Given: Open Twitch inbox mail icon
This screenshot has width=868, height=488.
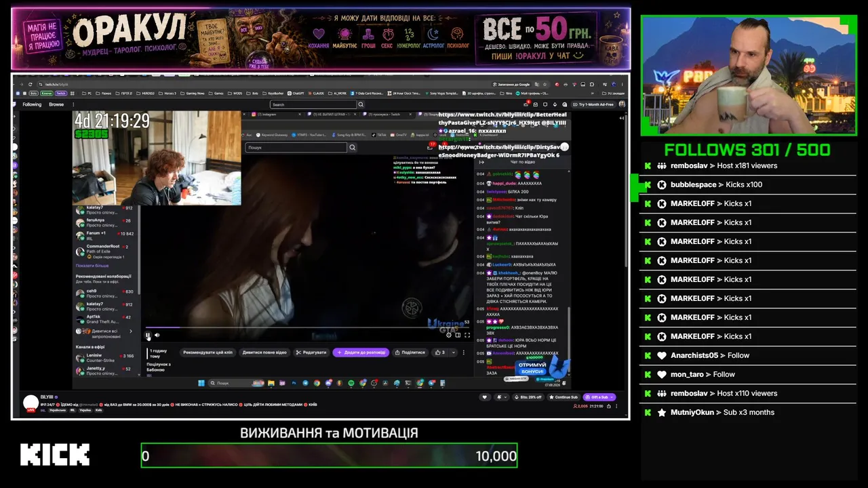Looking at the screenshot, I should [536, 104].
